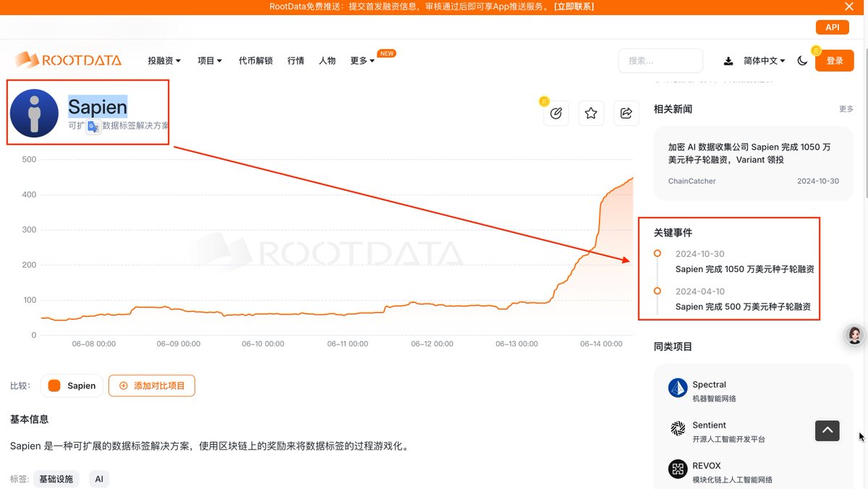
Task: Open the 简体中文 language dropdown
Action: (x=765, y=61)
